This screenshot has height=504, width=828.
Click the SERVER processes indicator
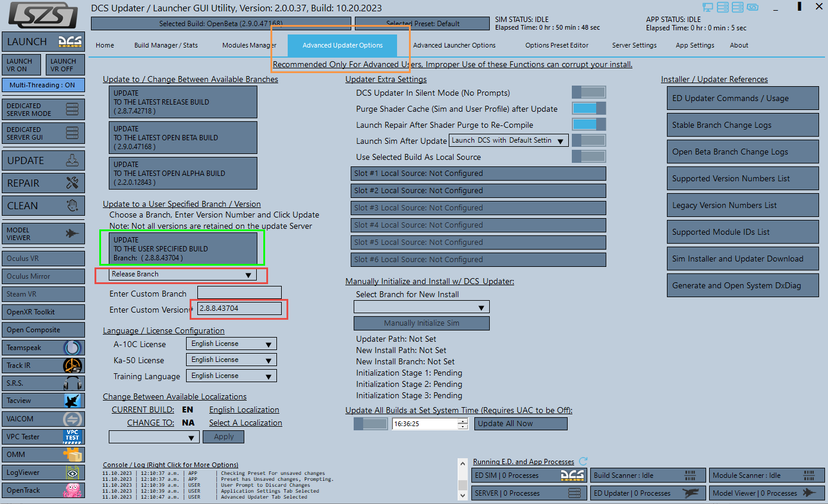530,493
